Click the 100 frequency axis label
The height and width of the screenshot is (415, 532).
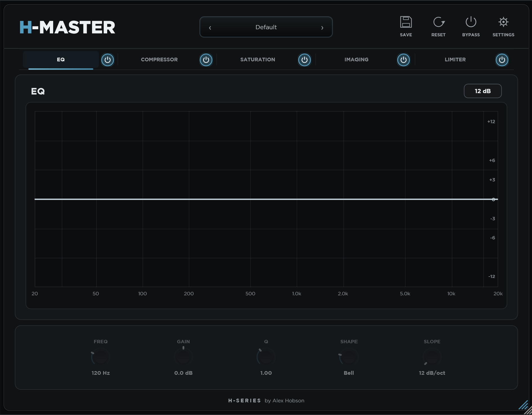142,293
